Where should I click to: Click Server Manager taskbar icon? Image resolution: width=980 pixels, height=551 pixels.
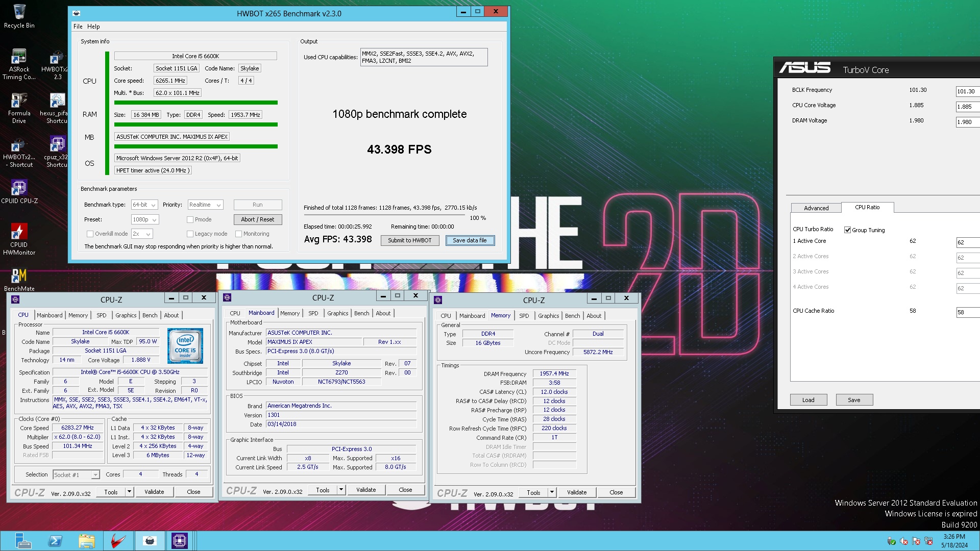[x=23, y=541]
